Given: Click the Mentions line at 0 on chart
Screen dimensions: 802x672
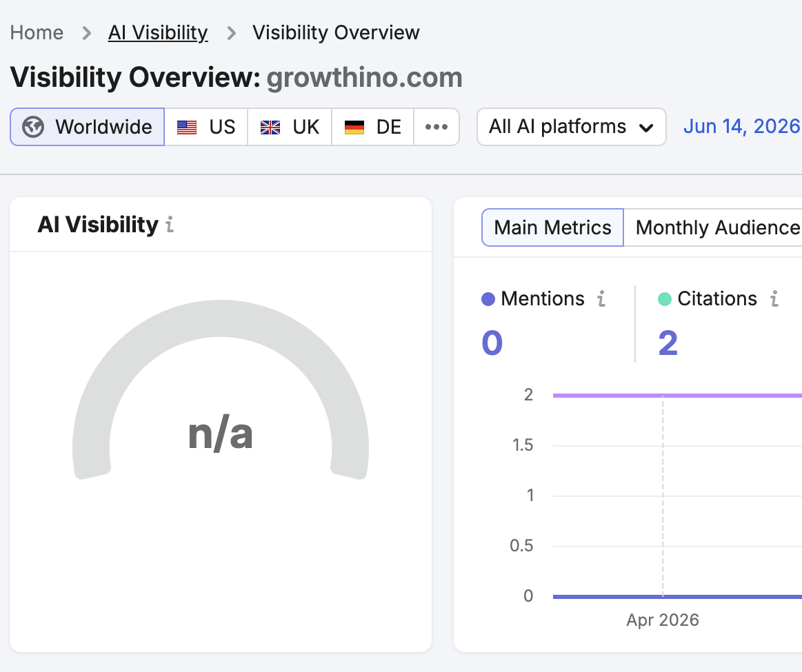Looking at the screenshot, I should click(x=677, y=596).
